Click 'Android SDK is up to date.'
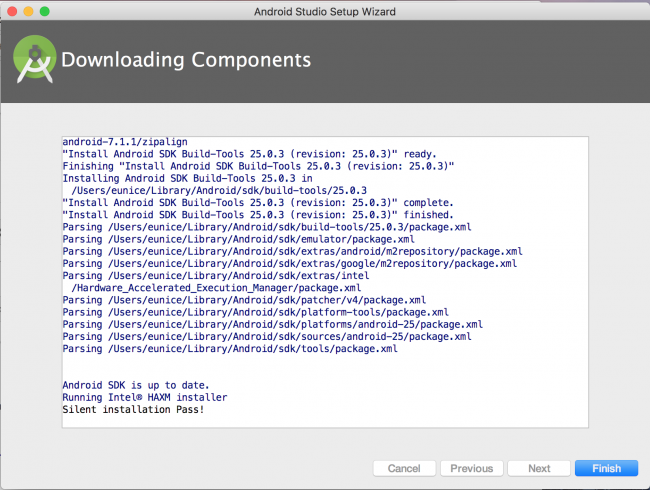 pos(136,386)
